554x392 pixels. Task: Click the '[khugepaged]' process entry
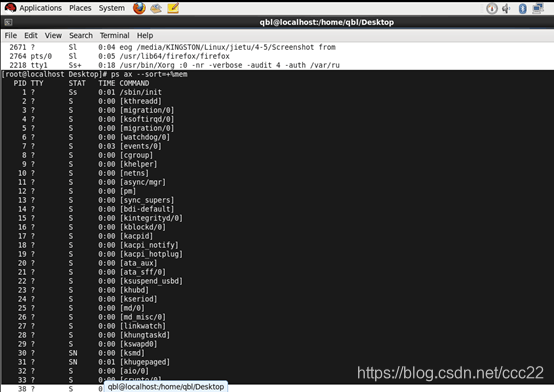tap(145, 362)
